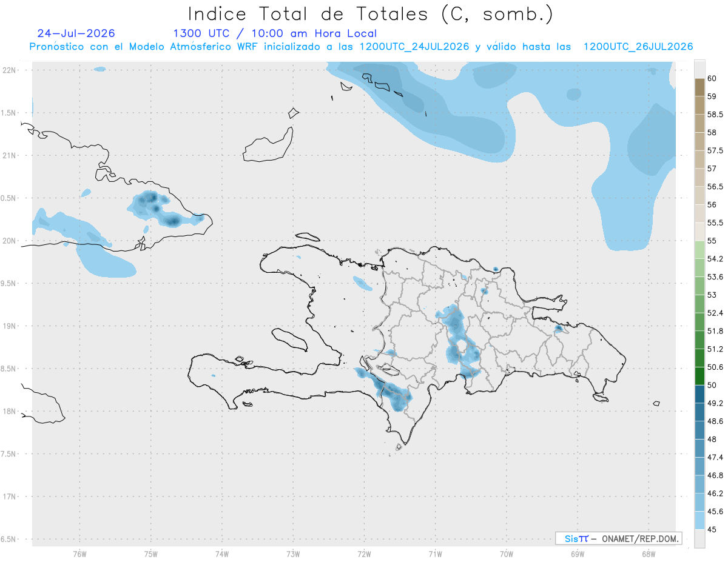Pick the dark green swatch between 50 and 50.6
Image resolution: width=728 pixels, height=562 pixels.
(x=699, y=376)
